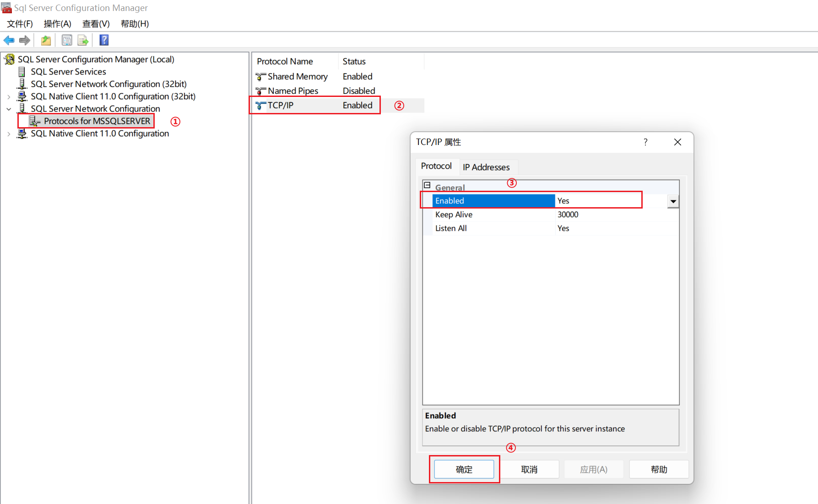Click the Disabled status of Named Pipes
The height and width of the screenshot is (504, 818).
[x=359, y=91]
